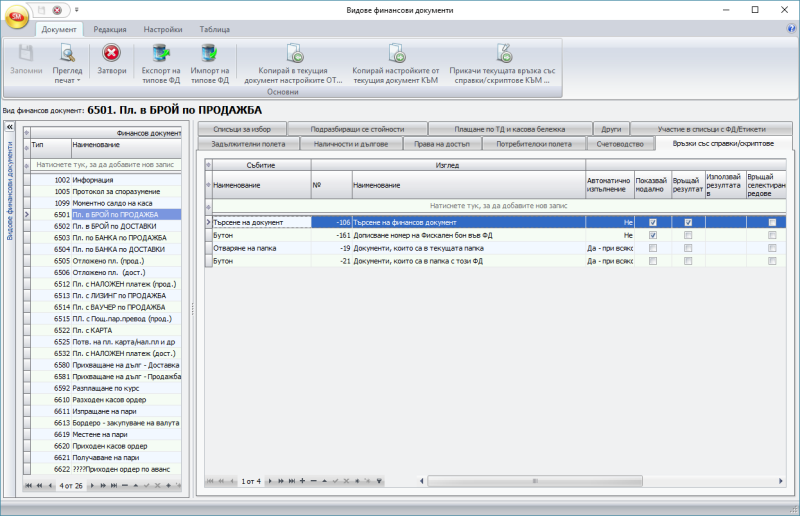
Task: Collapse the Видове финансови документи side panel
Action: (x=10, y=127)
